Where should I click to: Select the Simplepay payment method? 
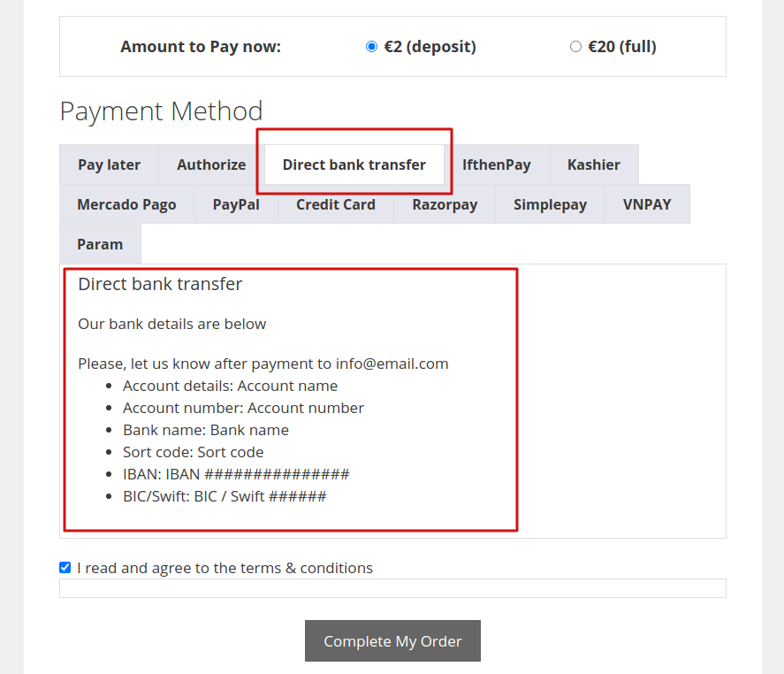coord(550,203)
